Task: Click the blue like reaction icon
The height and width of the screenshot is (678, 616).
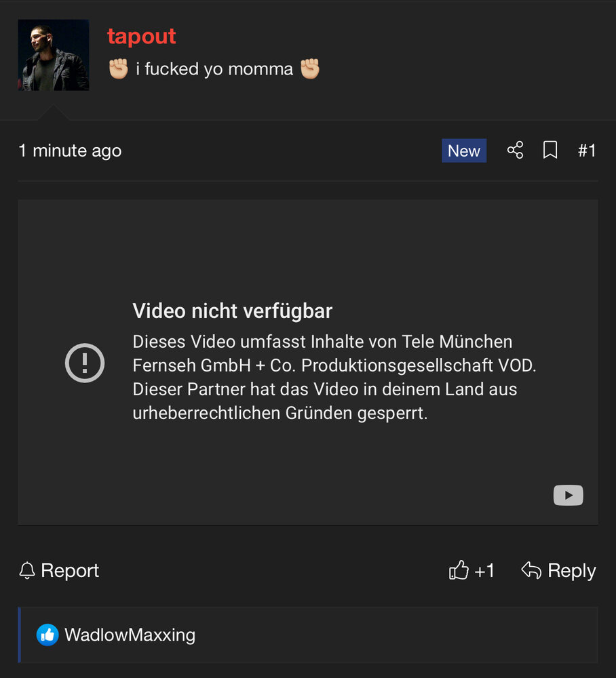Action: tap(47, 635)
